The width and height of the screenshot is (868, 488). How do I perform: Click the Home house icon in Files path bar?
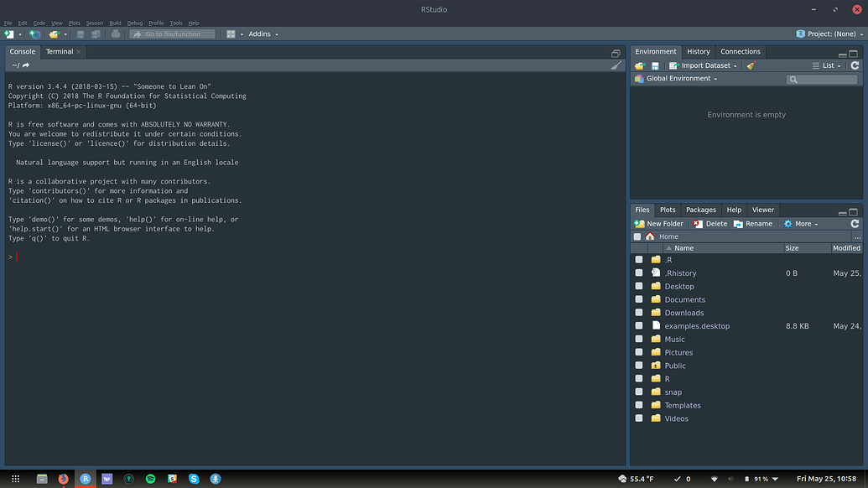point(650,236)
